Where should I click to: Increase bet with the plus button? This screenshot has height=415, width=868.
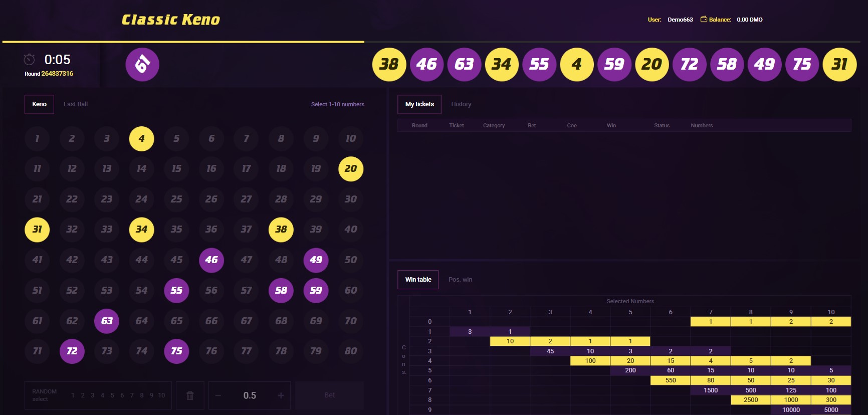pyautogui.click(x=281, y=395)
